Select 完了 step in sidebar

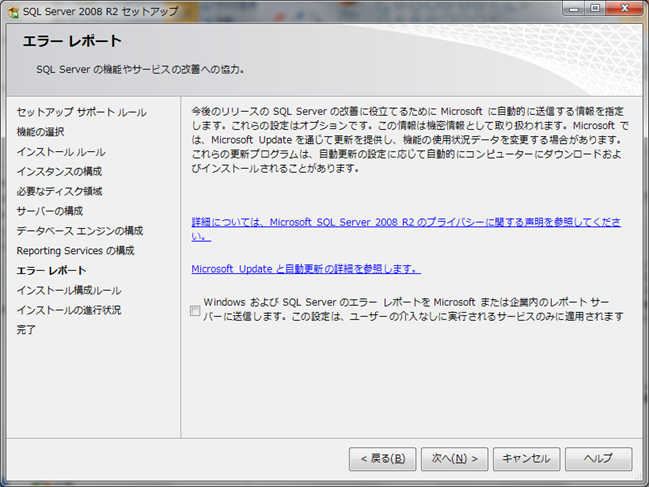click(26, 330)
